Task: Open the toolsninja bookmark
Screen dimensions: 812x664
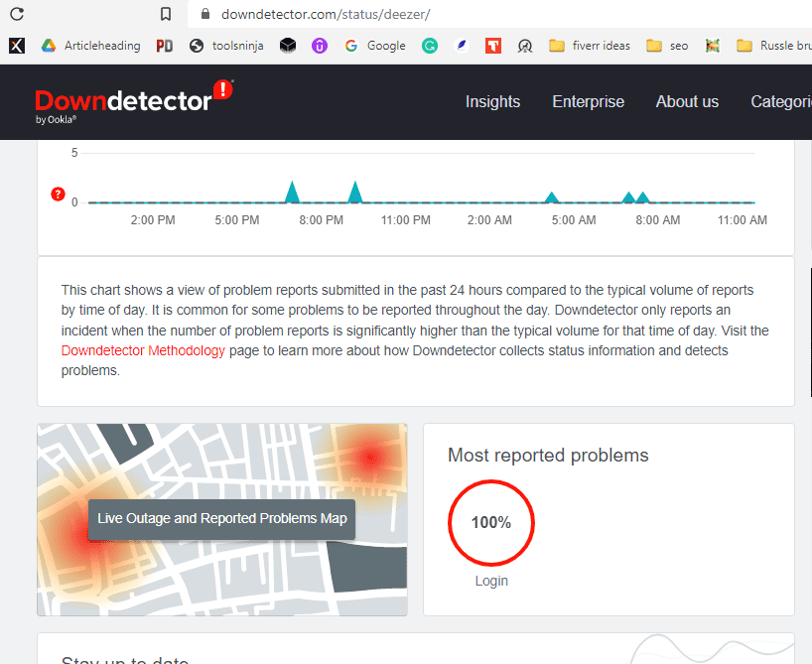Action: click(226, 46)
